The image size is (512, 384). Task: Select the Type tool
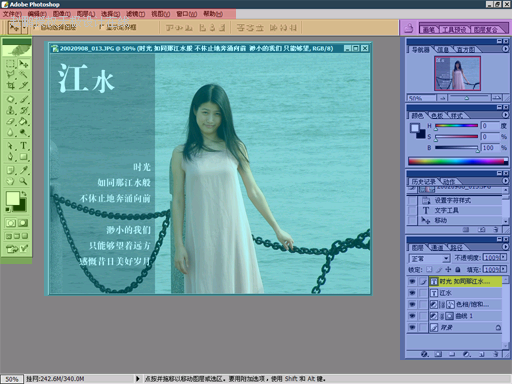[23, 146]
